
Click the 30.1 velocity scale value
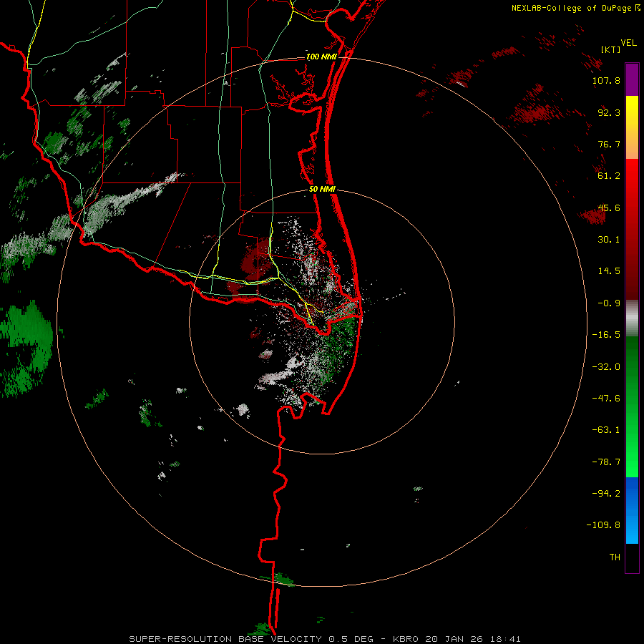pyautogui.click(x=609, y=240)
